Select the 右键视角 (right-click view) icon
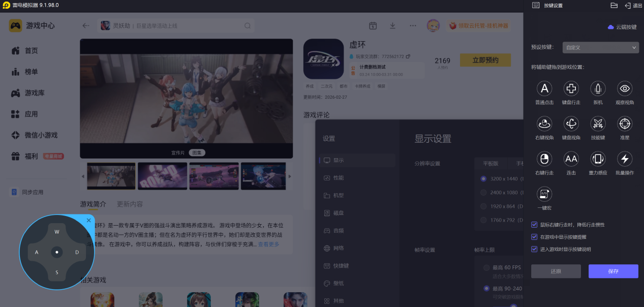The image size is (644, 307). 544,124
